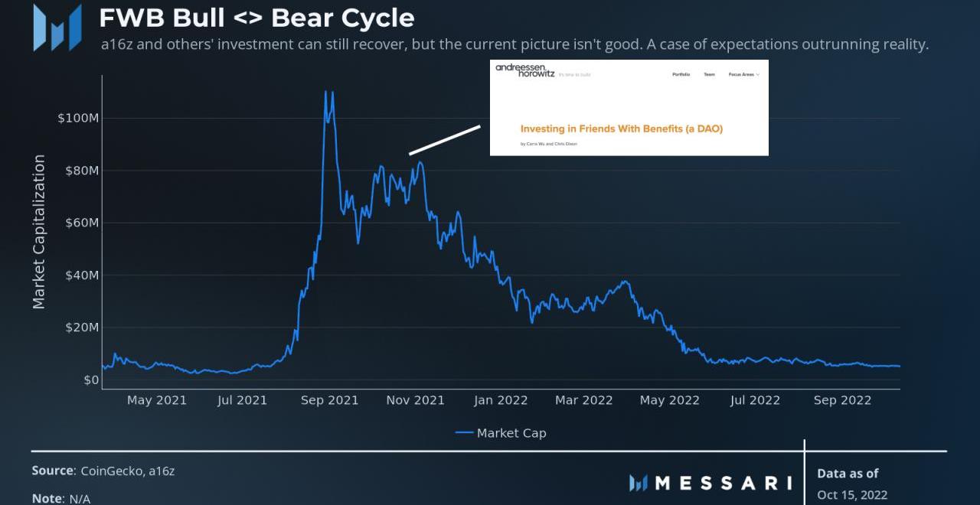
Task: Click the "FWB Bull <> Bear Cycle" title
Action: pos(257,18)
